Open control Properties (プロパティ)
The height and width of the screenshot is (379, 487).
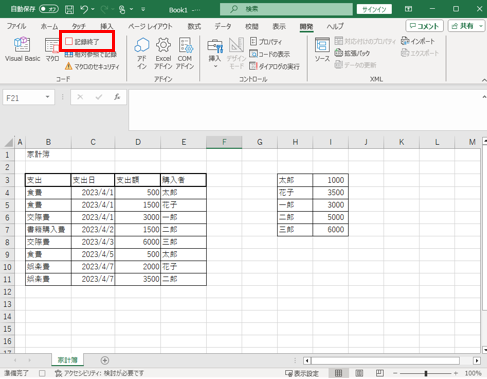[266, 42]
